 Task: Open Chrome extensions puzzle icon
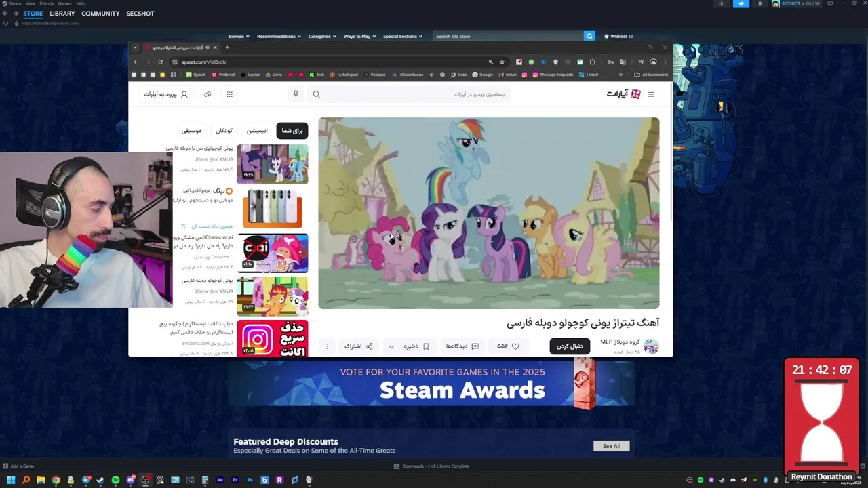[592, 62]
